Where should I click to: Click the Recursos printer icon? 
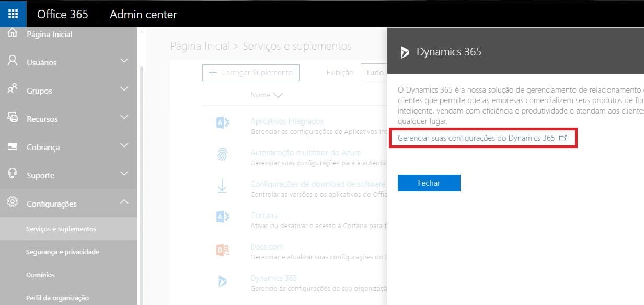coord(13,118)
